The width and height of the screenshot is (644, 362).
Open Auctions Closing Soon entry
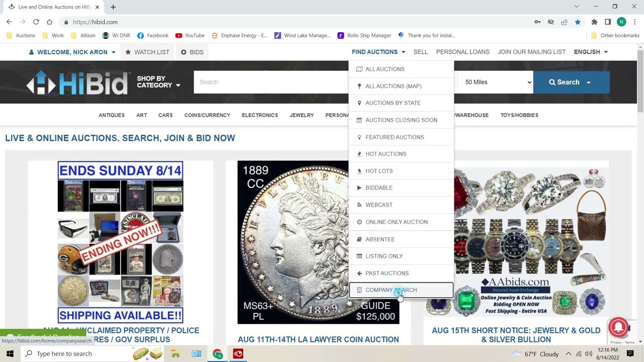[x=401, y=120]
